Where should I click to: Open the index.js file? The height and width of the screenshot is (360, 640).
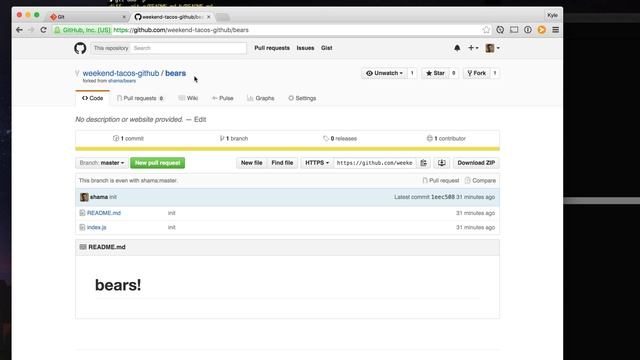[96, 227]
